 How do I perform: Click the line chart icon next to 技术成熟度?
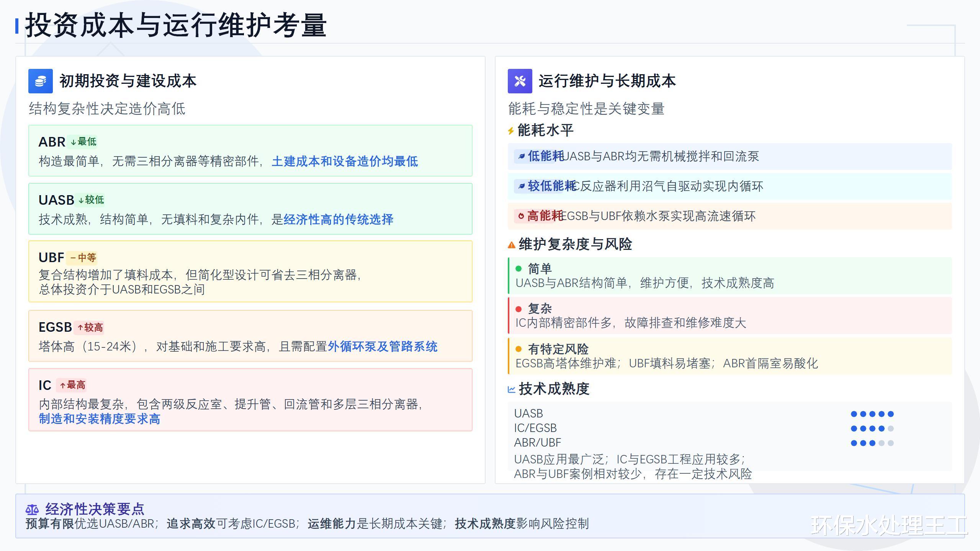(511, 390)
